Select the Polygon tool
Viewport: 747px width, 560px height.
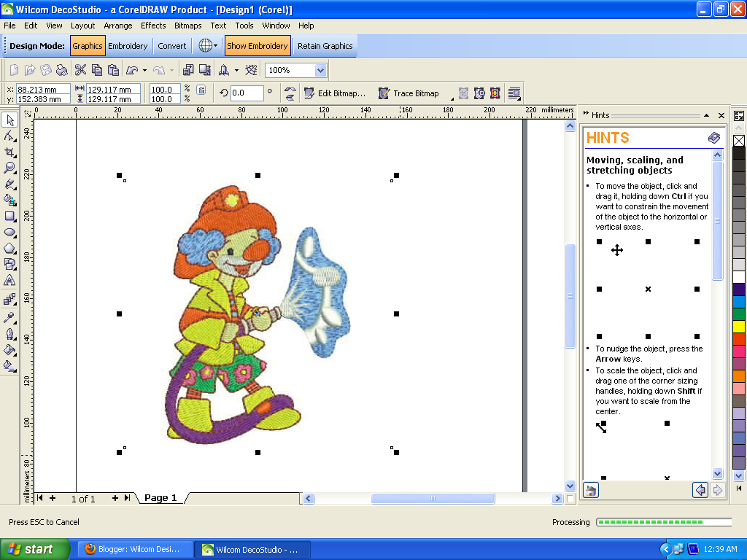click(10, 249)
